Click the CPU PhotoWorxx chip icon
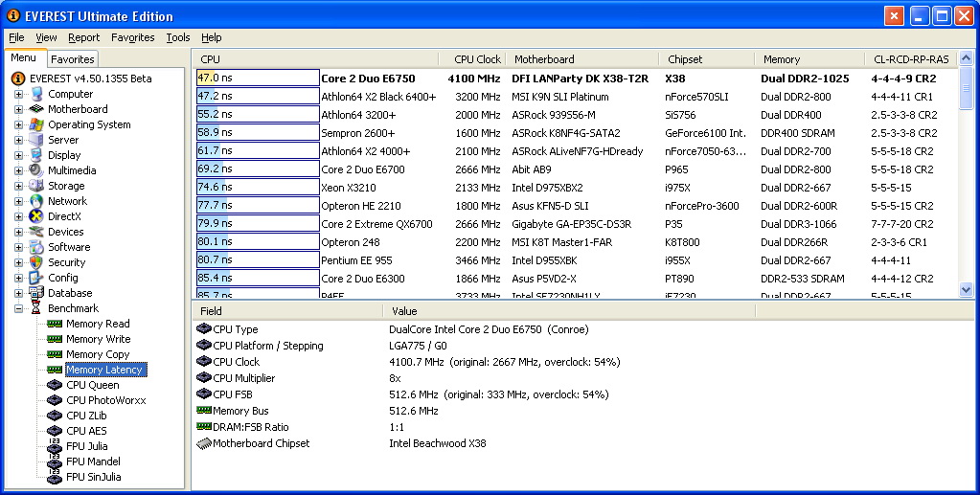Screen dimensions: 980x495 tap(55, 400)
